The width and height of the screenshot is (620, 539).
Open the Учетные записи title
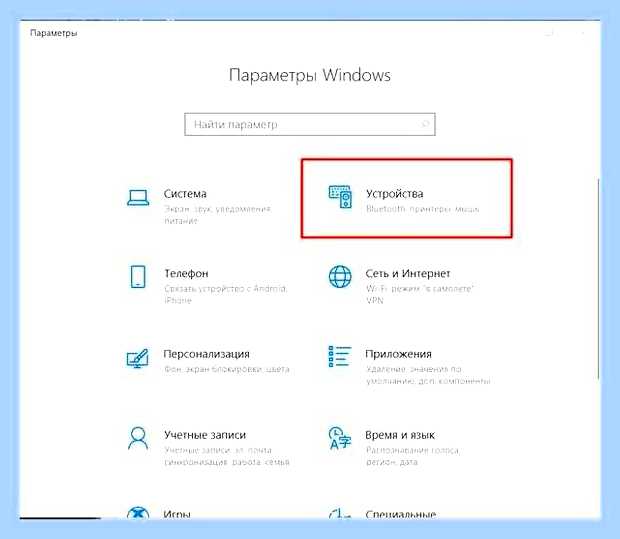(205, 435)
